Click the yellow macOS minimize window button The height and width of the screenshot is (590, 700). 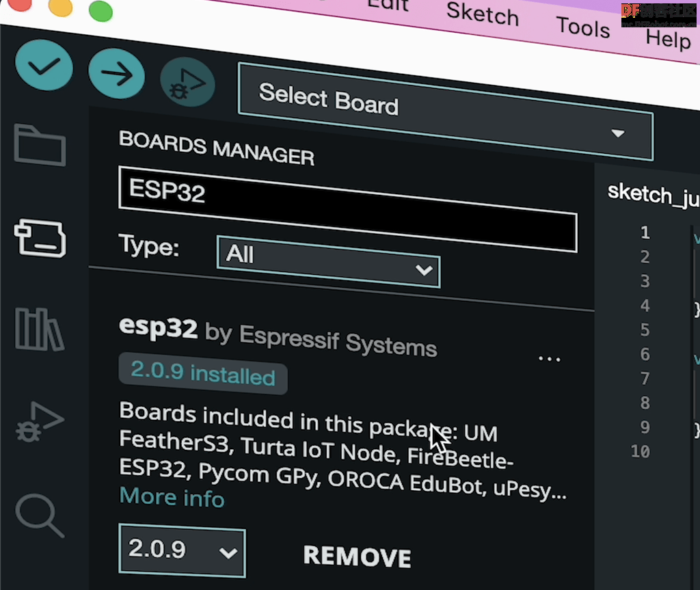point(61,7)
